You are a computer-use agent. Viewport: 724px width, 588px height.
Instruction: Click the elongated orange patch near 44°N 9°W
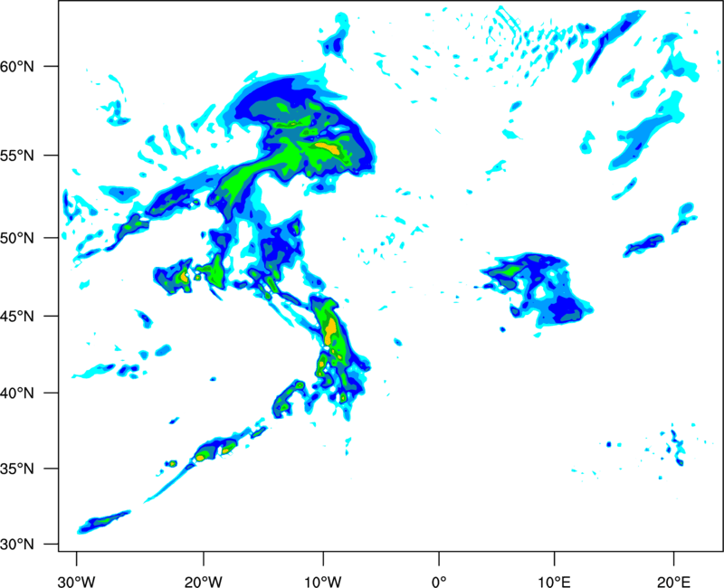(330, 331)
